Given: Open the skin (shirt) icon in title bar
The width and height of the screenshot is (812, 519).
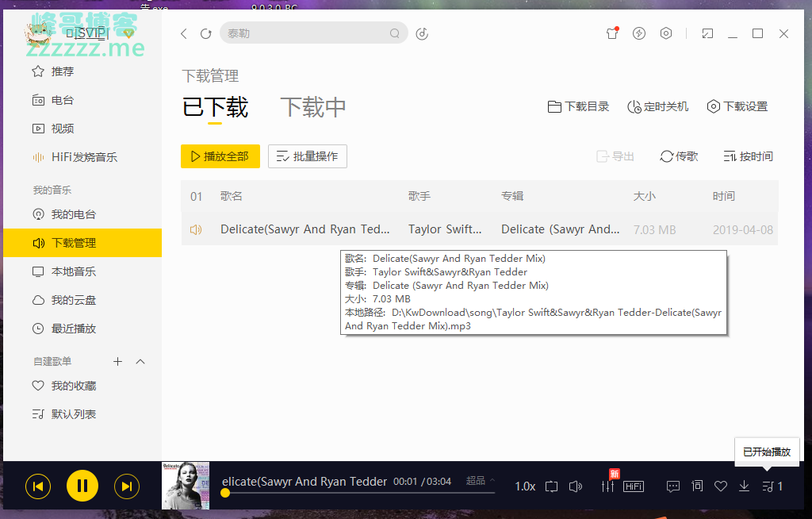Looking at the screenshot, I should click(611, 33).
